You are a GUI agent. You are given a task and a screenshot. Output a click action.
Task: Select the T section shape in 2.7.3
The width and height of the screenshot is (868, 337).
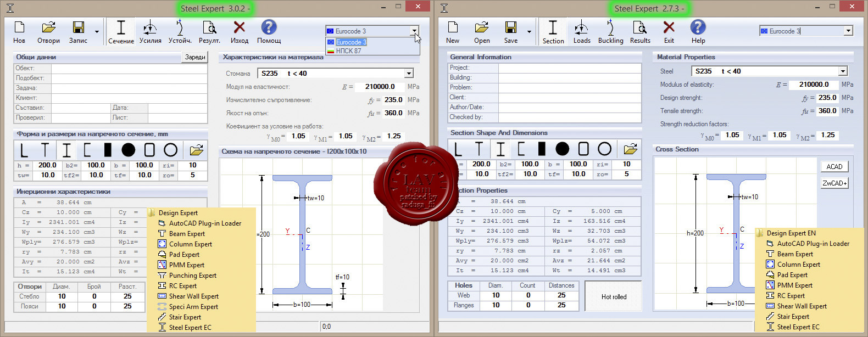479,149
